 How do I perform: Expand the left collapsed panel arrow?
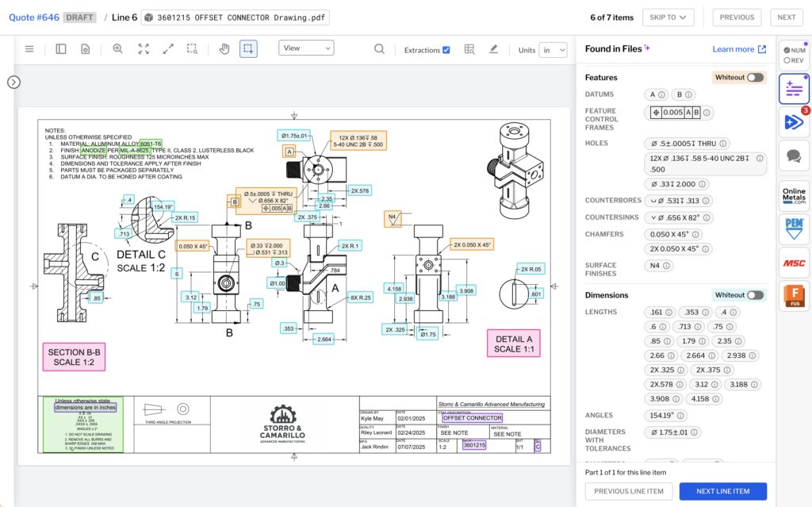(14, 82)
